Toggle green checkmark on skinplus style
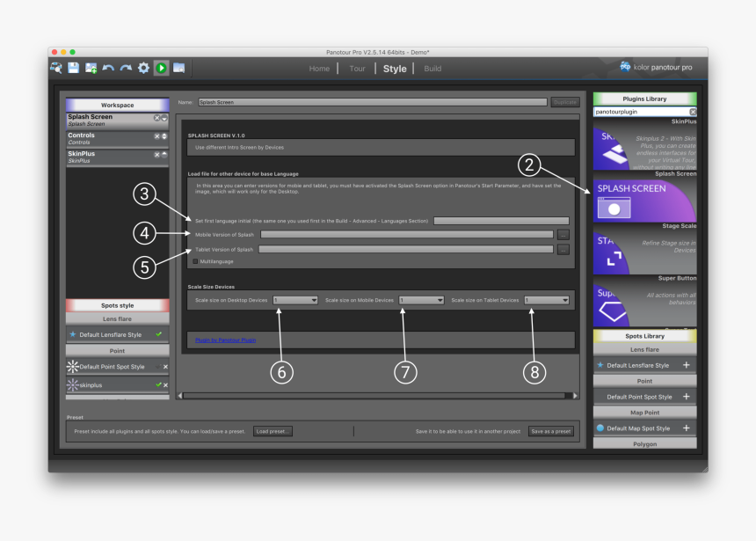The image size is (756, 541). pyautogui.click(x=158, y=384)
